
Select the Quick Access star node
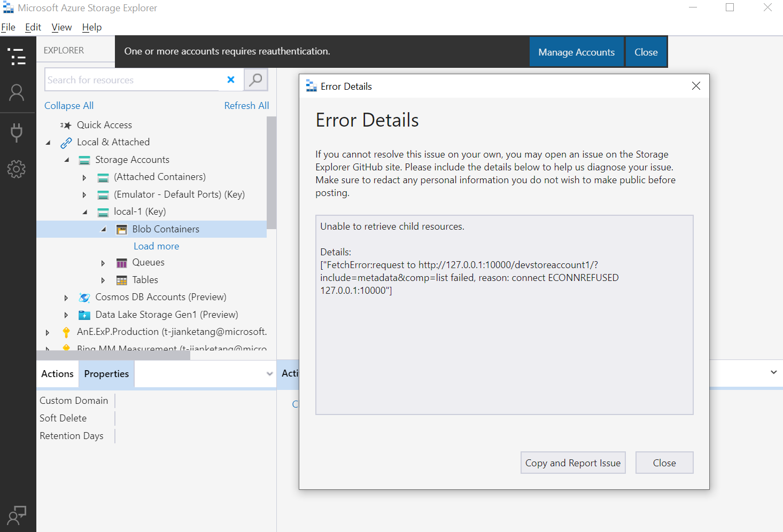(105, 124)
